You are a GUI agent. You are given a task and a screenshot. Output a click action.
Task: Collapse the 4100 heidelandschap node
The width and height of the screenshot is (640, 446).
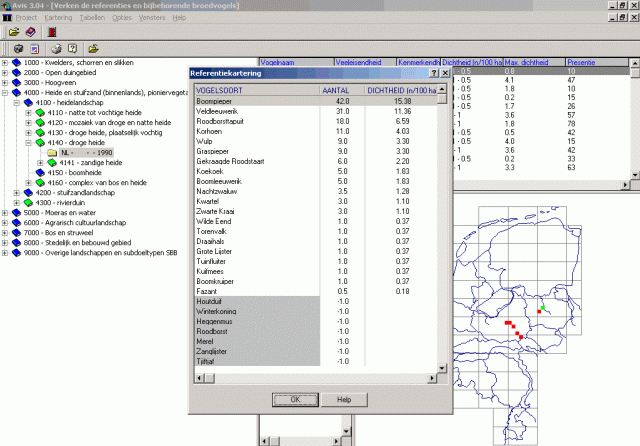[17, 102]
